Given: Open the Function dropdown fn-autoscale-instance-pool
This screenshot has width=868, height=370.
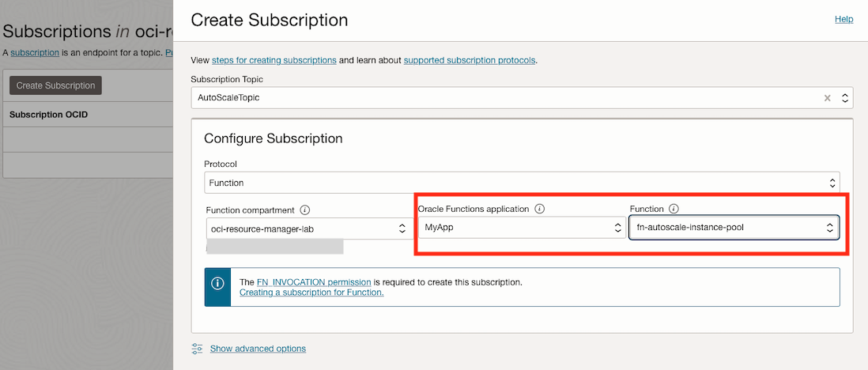Looking at the screenshot, I should point(734,227).
